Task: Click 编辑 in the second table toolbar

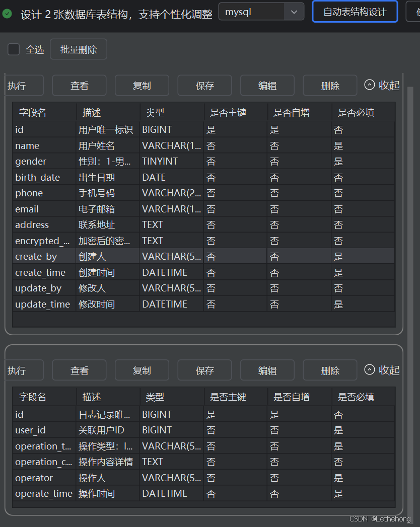Action: [267, 370]
